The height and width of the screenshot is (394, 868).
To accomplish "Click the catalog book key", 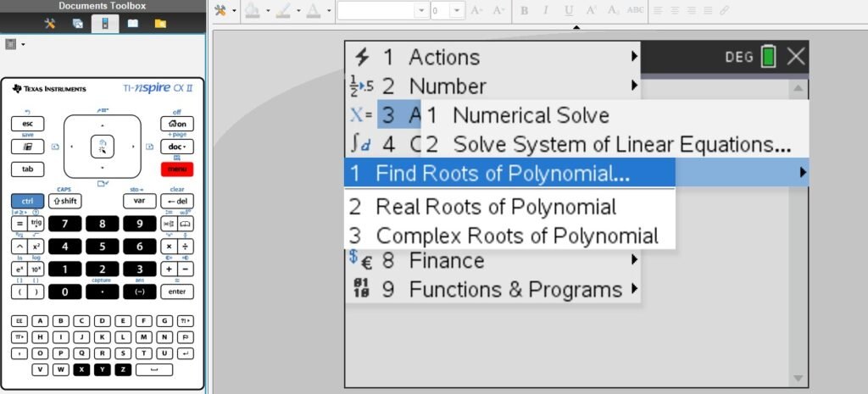I will [x=186, y=224].
